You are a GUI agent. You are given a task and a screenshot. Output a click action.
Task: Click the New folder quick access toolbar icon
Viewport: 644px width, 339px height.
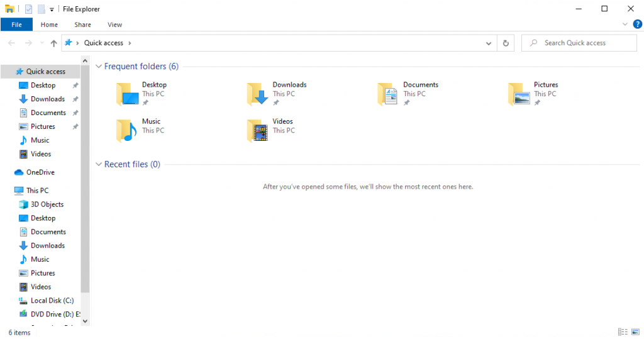click(41, 9)
